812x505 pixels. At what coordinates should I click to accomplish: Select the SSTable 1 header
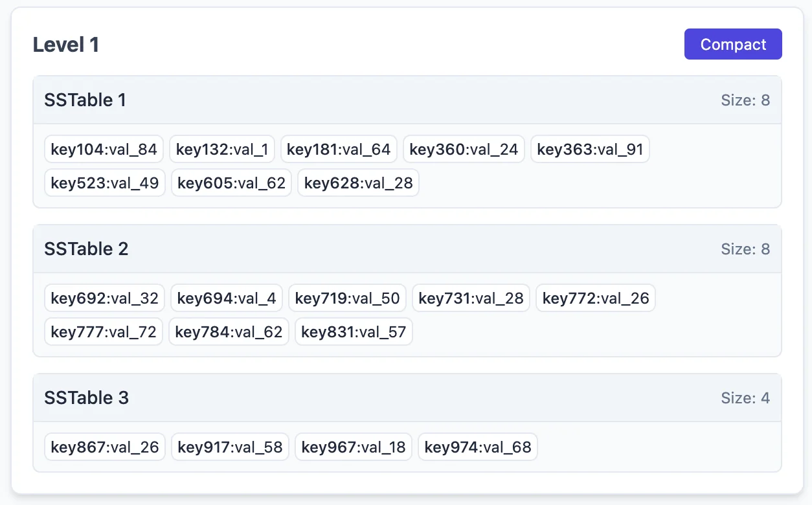click(x=407, y=100)
